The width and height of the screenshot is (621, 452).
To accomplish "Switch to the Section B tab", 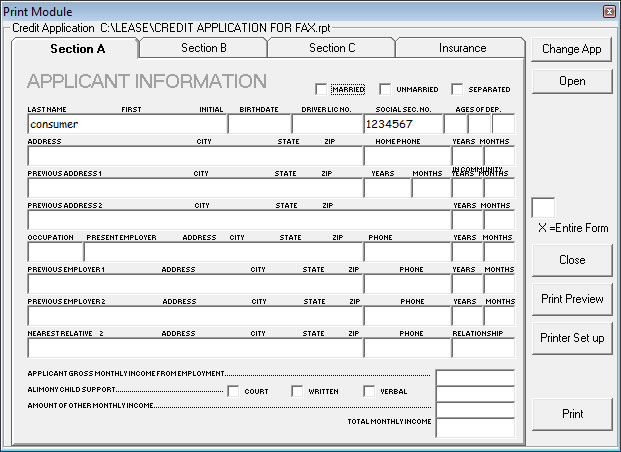I will tap(204, 48).
